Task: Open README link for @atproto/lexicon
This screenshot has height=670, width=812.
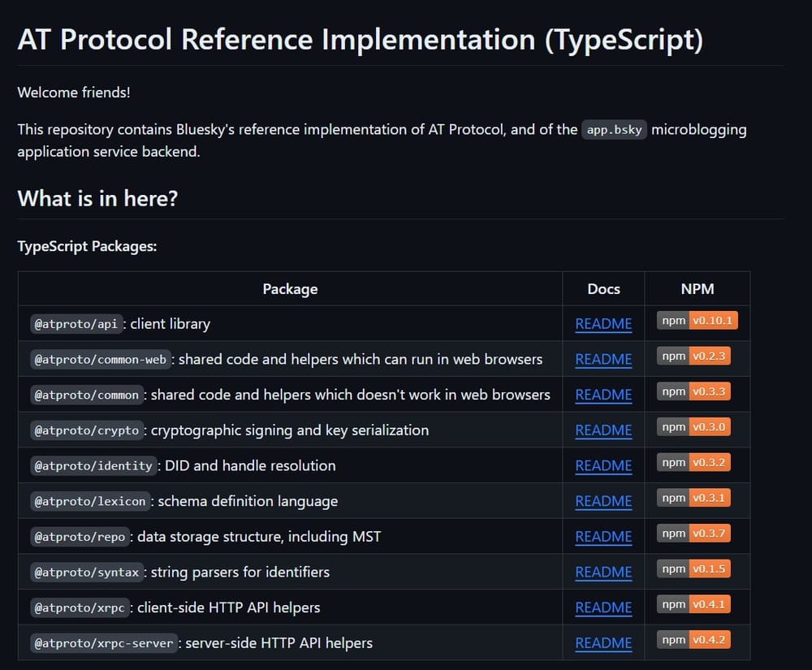Action: click(603, 501)
